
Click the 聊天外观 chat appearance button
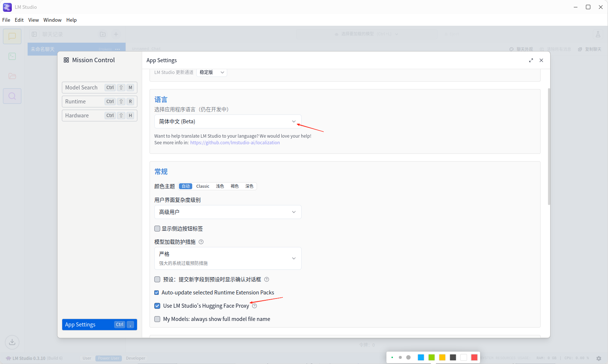click(x=521, y=49)
